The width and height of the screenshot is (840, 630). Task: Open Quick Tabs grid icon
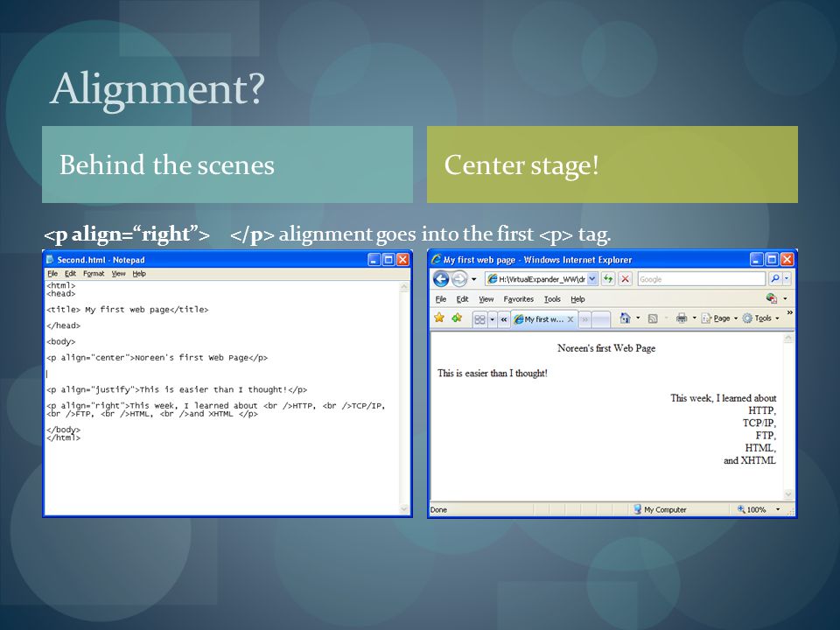point(479,320)
